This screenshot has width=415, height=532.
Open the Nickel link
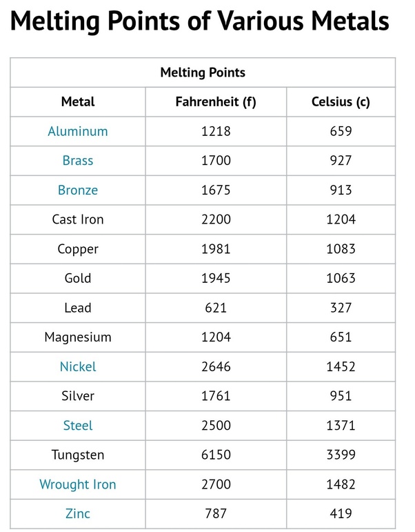point(78,367)
